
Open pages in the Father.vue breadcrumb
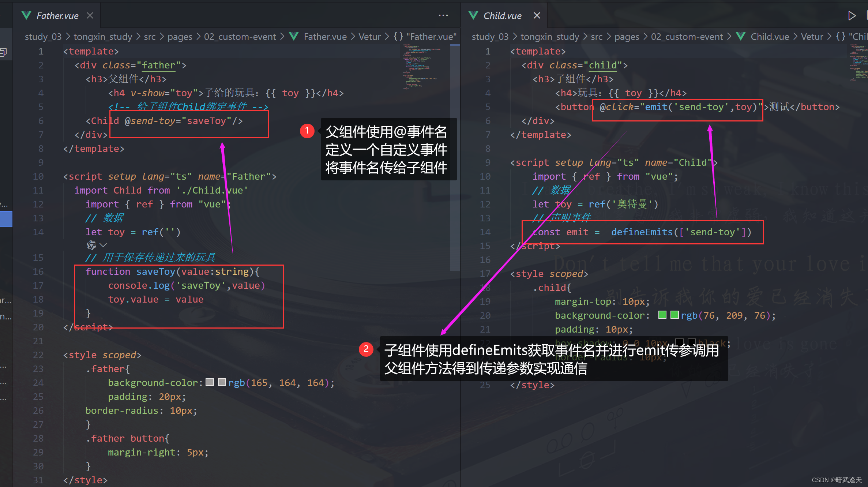[180, 37]
